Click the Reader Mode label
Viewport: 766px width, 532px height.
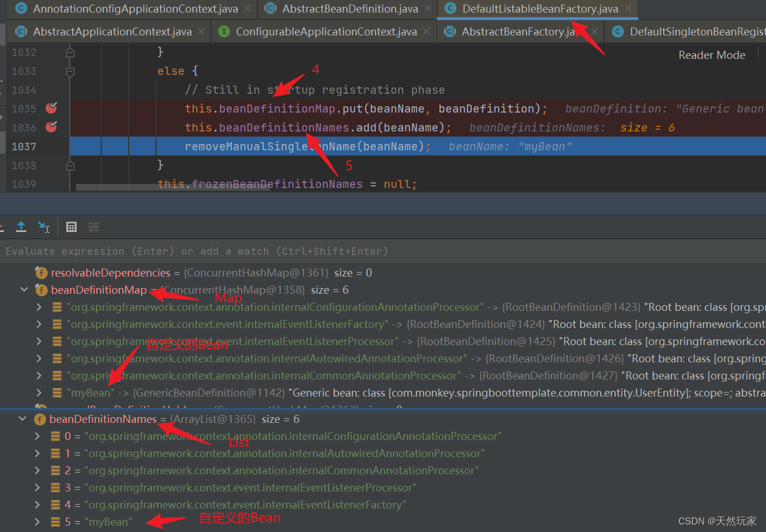click(x=712, y=55)
